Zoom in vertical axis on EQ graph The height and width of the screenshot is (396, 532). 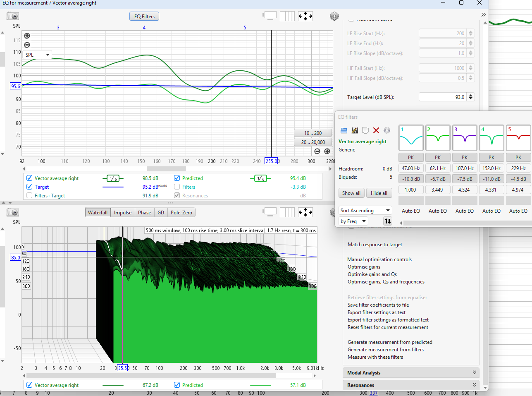coord(27,36)
